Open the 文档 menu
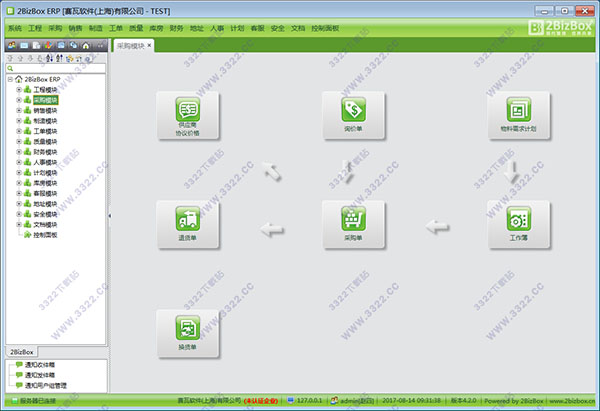 298,28
